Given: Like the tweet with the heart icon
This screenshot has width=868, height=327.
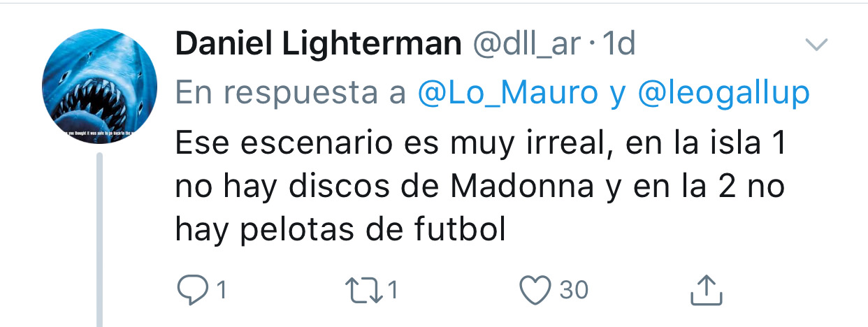Looking at the screenshot, I should 537,289.
